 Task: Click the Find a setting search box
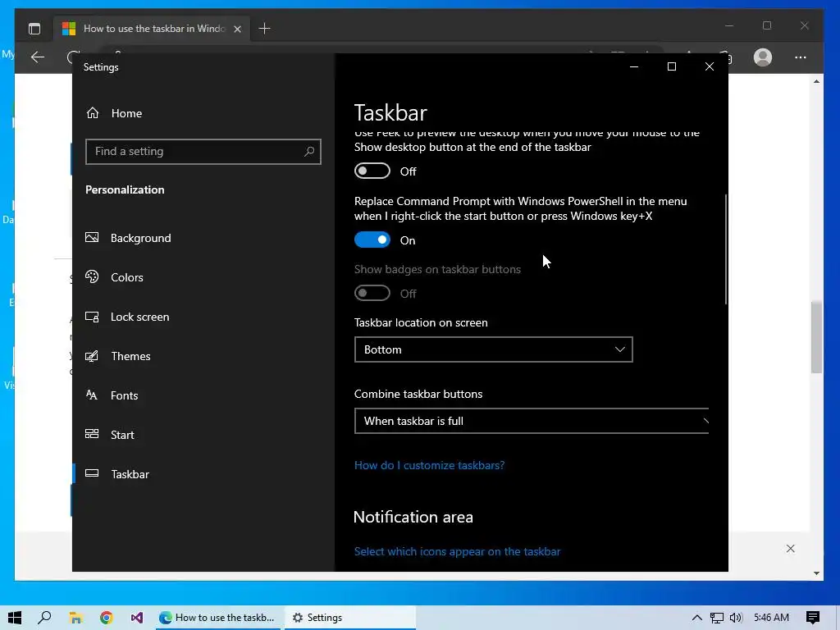pos(203,152)
